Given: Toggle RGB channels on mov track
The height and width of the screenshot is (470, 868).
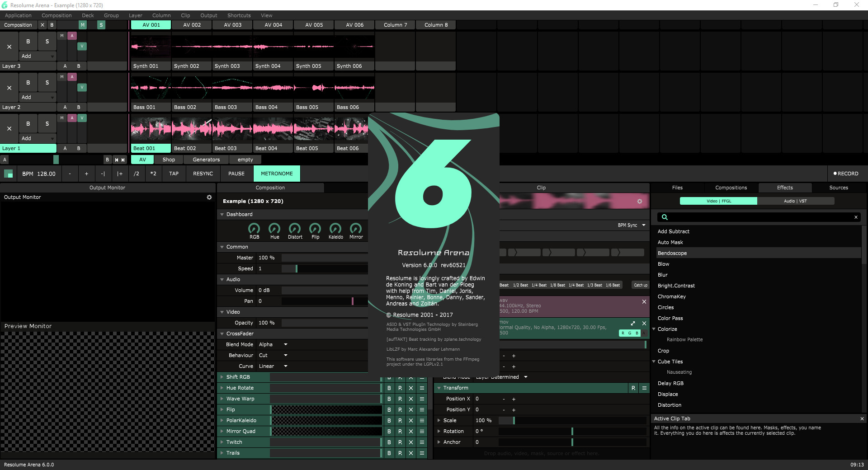Looking at the screenshot, I should coord(629,333).
